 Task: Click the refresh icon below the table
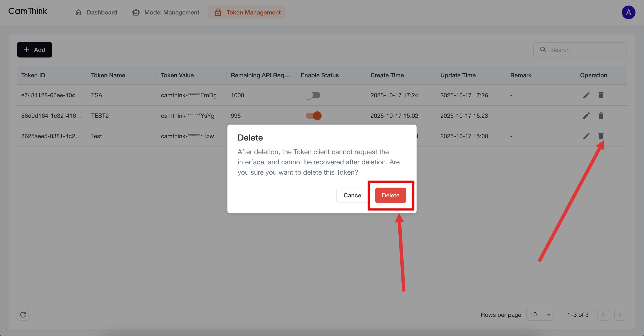click(x=23, y=314)
